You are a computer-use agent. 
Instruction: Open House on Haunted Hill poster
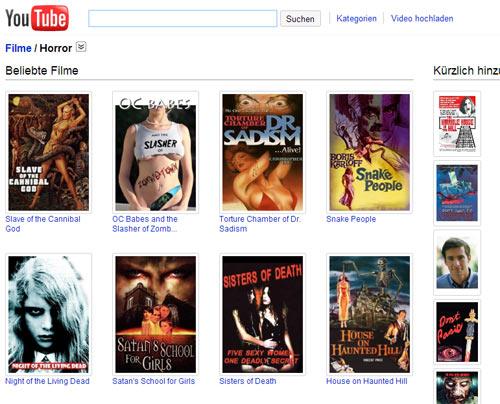pos(370,314)
